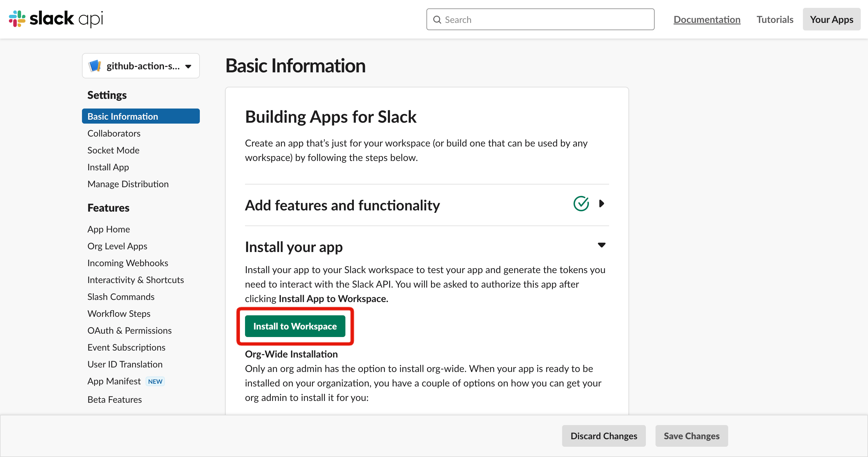868x457 pixels.
Task: Open the Documentation link
Action: click(x=706, y=20)
